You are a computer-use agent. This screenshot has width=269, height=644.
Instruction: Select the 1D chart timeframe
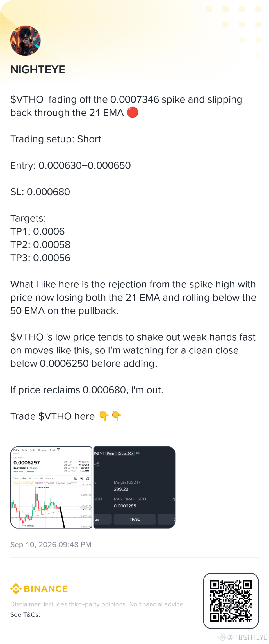[x=41, y=478]
